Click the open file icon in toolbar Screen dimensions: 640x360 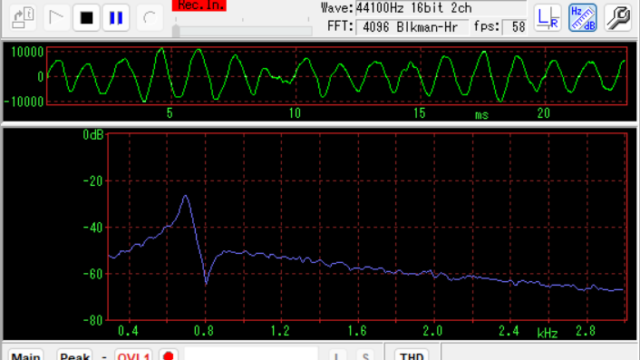pos(23,18)
